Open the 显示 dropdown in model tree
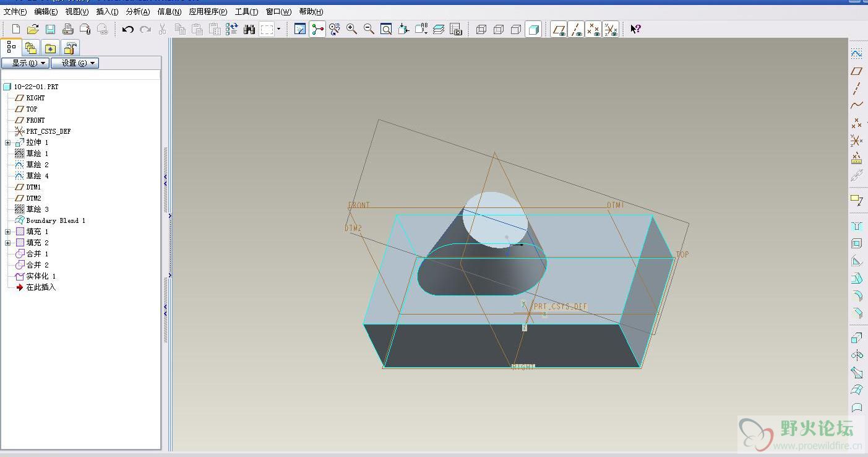This screenshot has width=868, height=457. click(x=25, y=63)
